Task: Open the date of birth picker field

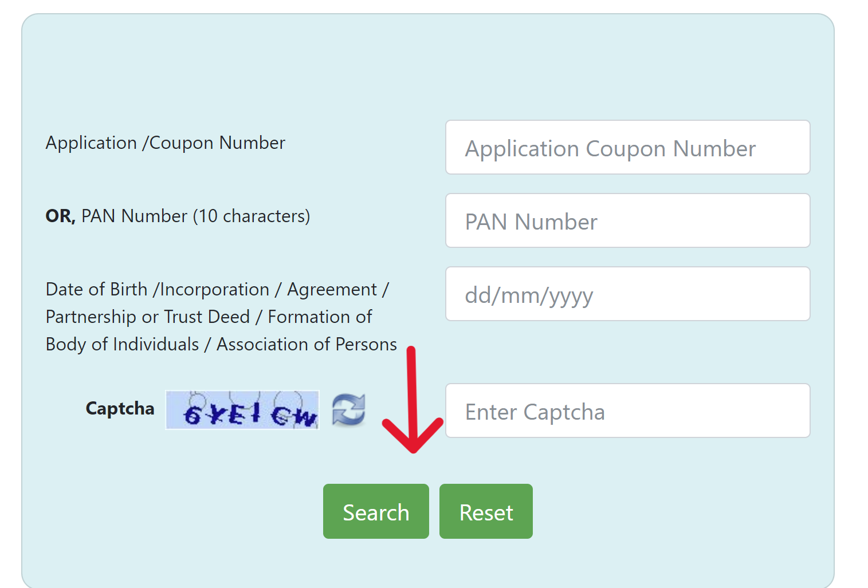Action: pos(627,294)
